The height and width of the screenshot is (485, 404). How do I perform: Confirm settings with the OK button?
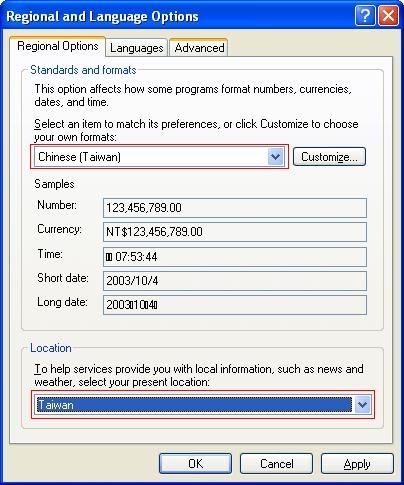(195, 463)
